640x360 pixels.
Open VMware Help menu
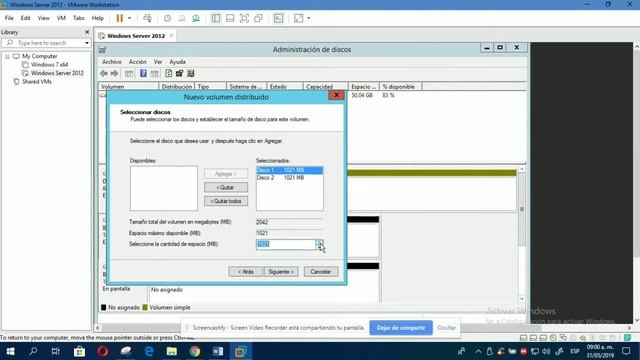click(x=98, y=18)
